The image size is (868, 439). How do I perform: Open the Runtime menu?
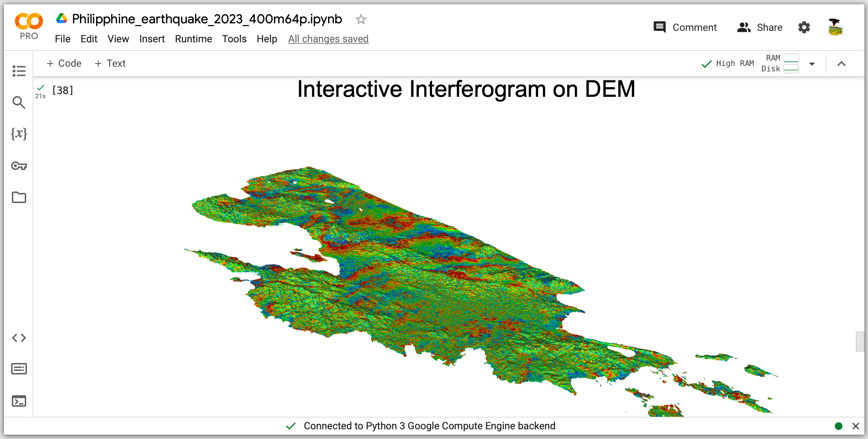(x=193, y=39)
